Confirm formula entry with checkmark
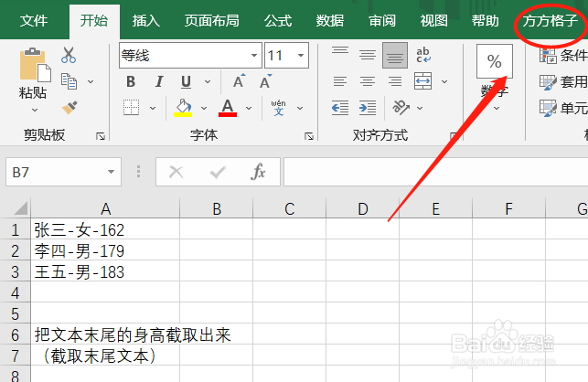This screenshot has height=382, width=588. click(x=218, y=172)
